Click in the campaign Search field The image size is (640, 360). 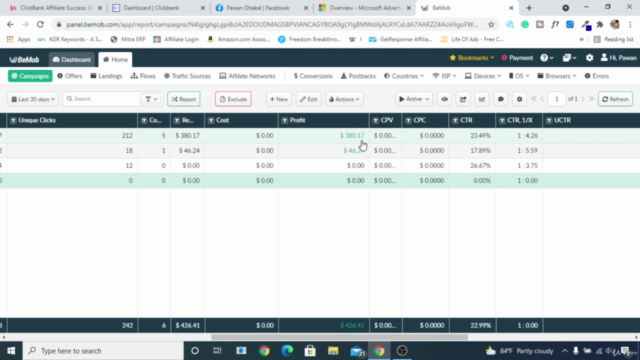point(102,99)
